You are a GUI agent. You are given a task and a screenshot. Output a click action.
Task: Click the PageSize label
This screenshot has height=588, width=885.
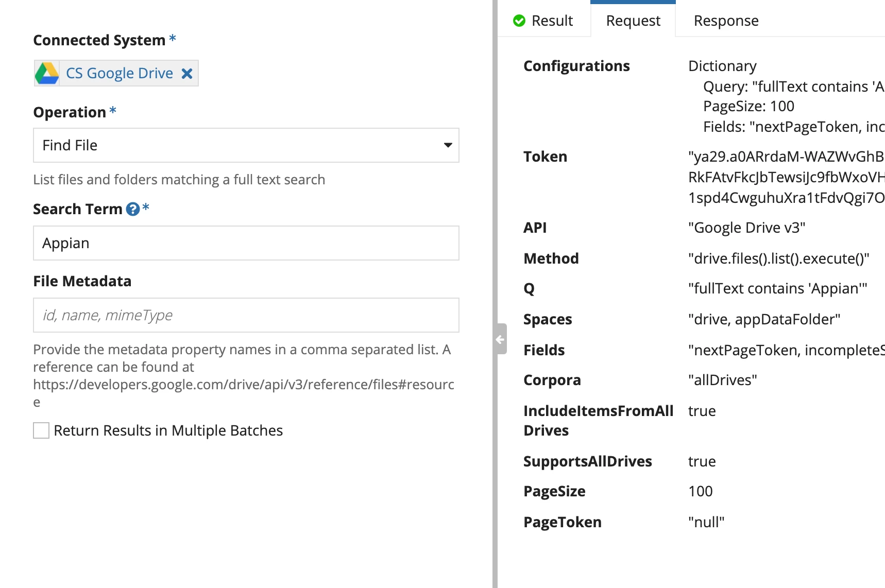554,491
